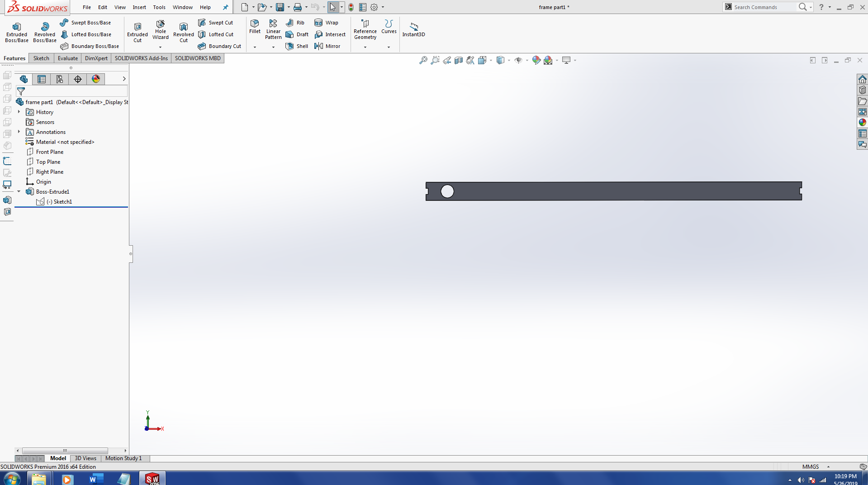Expand the manager pane tabs chevron
The width and height of the screenshot is (868, 485).
[x=124, y=79]
